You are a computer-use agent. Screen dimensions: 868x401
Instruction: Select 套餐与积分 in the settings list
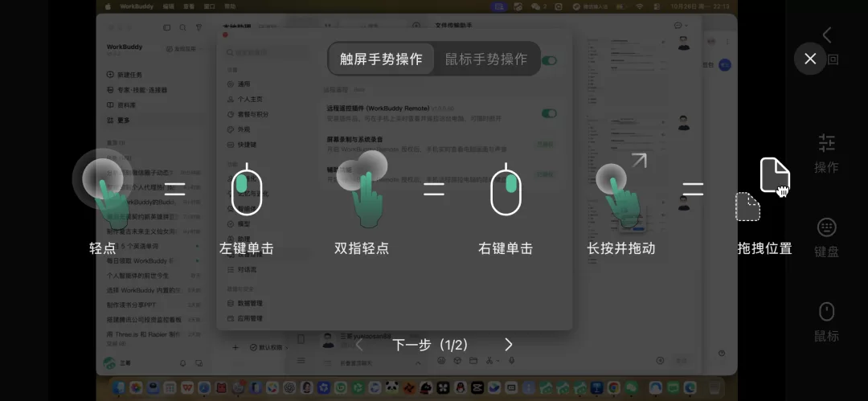(248, 114)
